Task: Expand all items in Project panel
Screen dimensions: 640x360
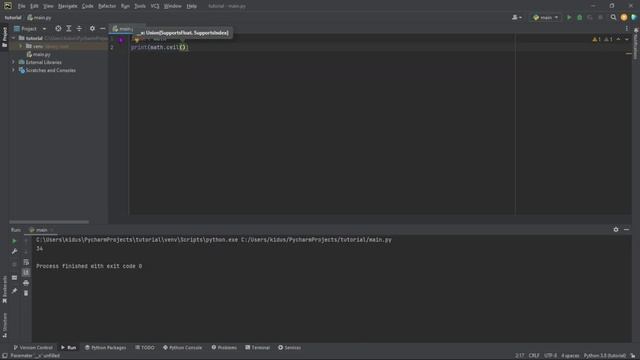Action: pos(69,29)
